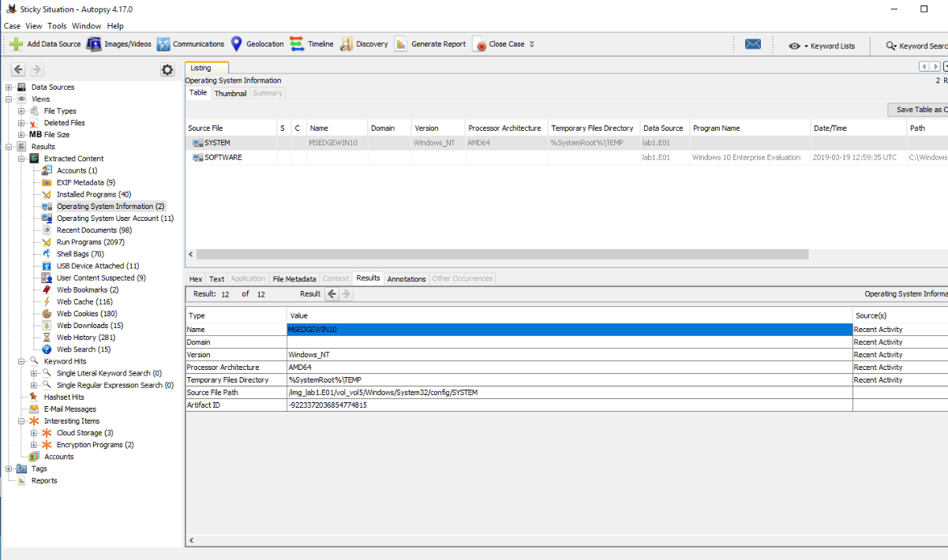The image size is (948, 560).
Task: Open the Timeline tool icon
Action: point(297,44)
